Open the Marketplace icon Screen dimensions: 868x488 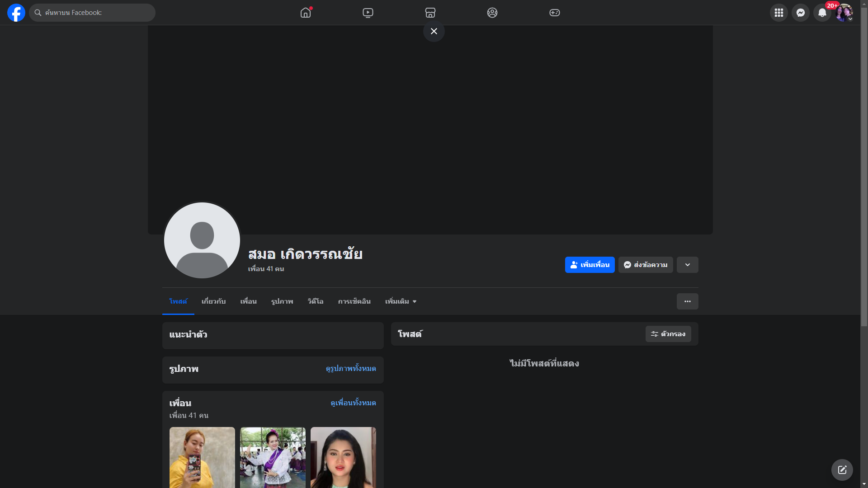click(430, 13)
